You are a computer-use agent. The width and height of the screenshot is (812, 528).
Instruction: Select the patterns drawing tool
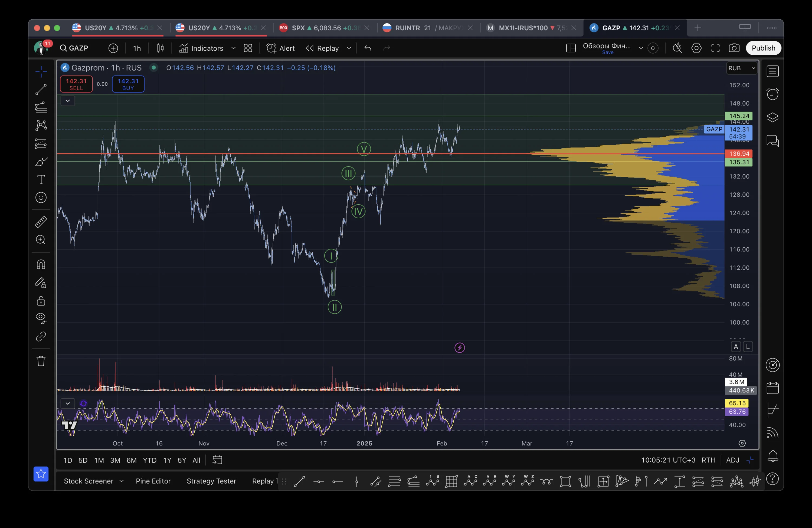tap(41, 126)
